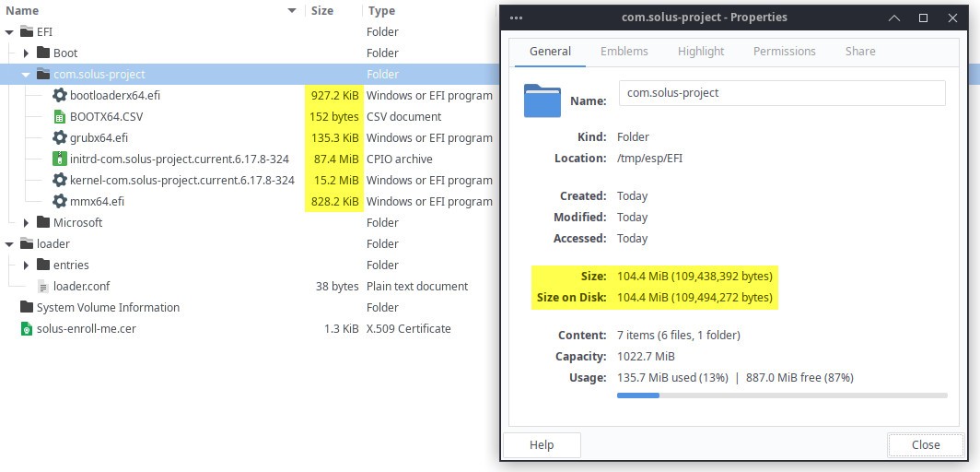Screen dimensions: 980x472
Task: Expand the entries folder
Action: pyautogui.click(x=26, y=265)
